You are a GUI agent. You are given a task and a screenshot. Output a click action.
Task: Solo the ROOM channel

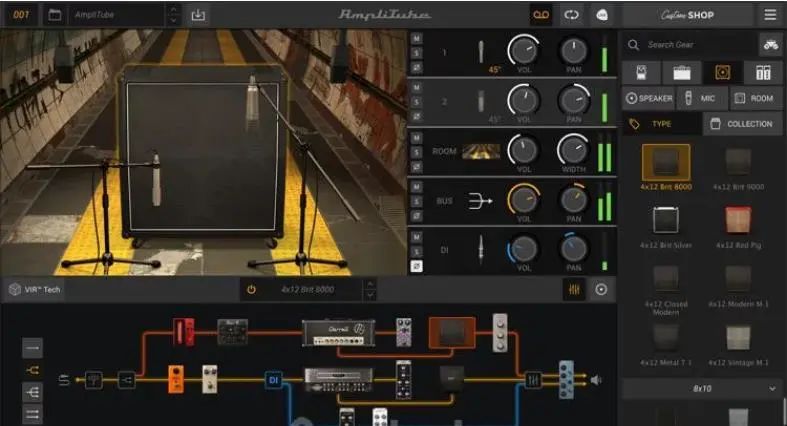[416, 151]
